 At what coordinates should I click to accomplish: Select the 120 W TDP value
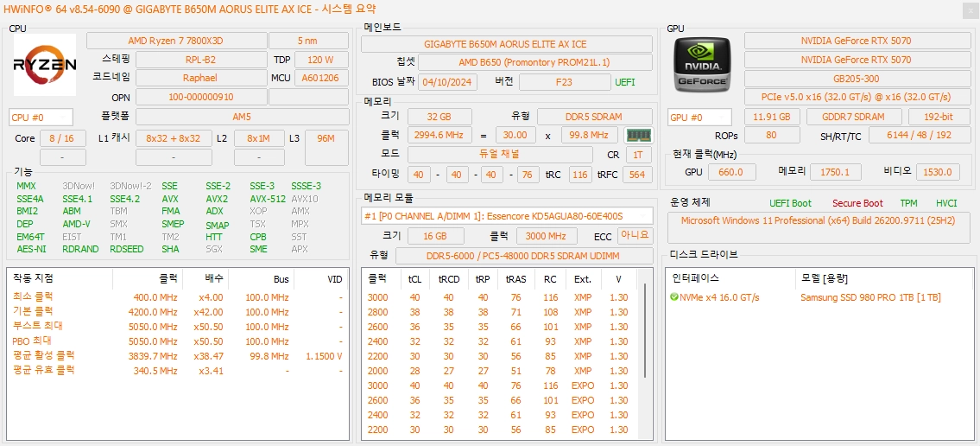point(320,60)
